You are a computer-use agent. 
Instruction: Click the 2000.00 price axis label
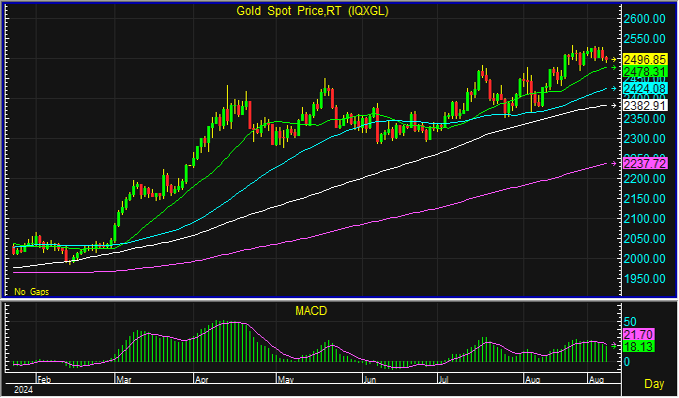[x=644, y=259]
